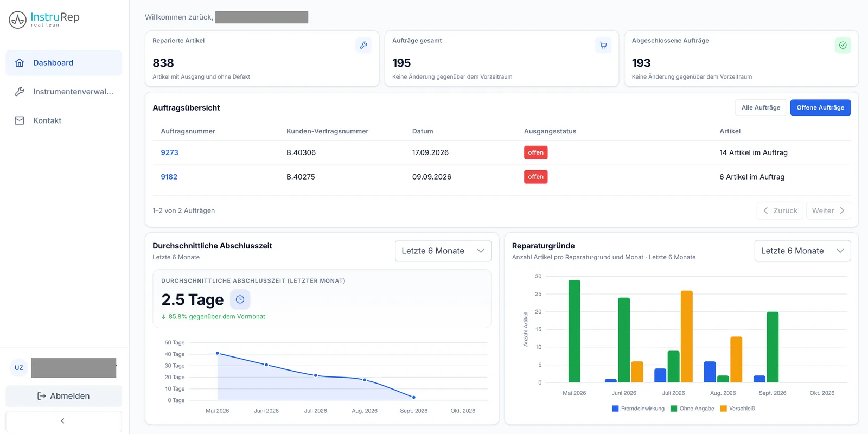Show Alle Aufträge
Viewport: 868px width, 434px height.
point(761,107)
